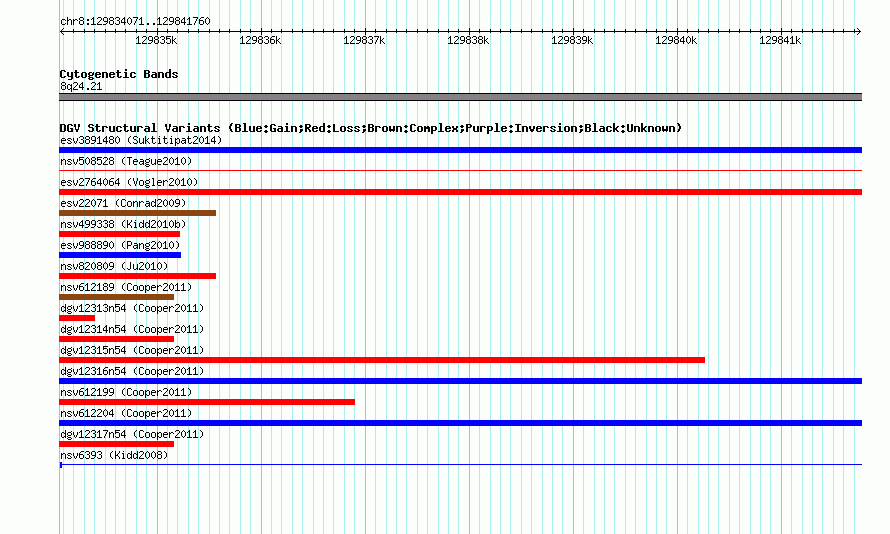Screen dimensions: 890x534
Task: Open the esv988890 (Pang2010) variant label
Action: (x=120, y=245)
